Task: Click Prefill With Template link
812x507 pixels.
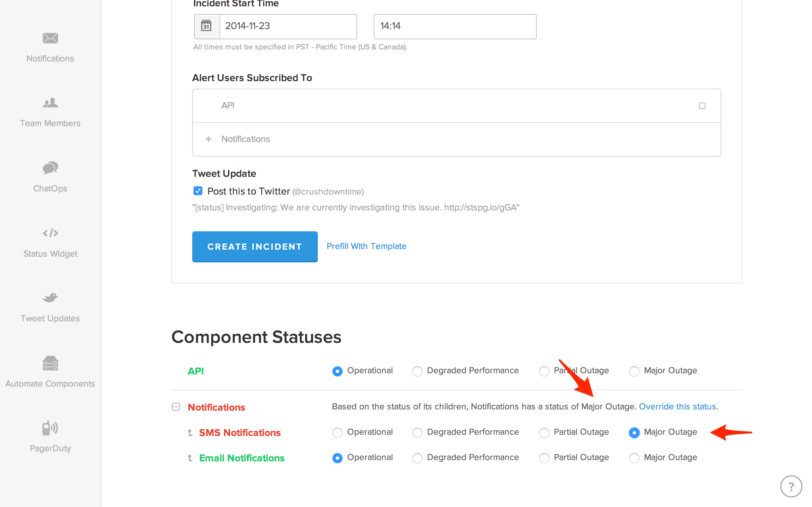Action: point(366,247)
